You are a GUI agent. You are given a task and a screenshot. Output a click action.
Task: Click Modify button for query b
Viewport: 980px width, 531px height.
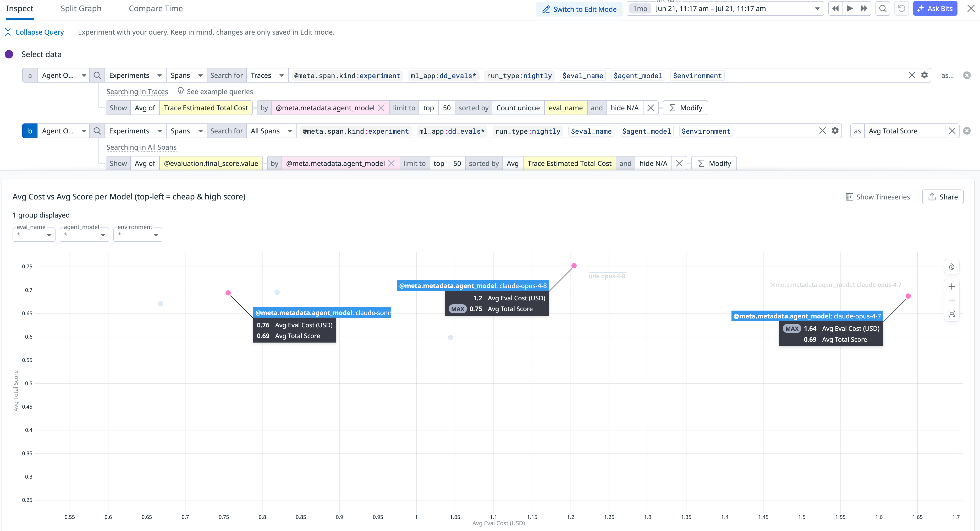click(714, 164)
